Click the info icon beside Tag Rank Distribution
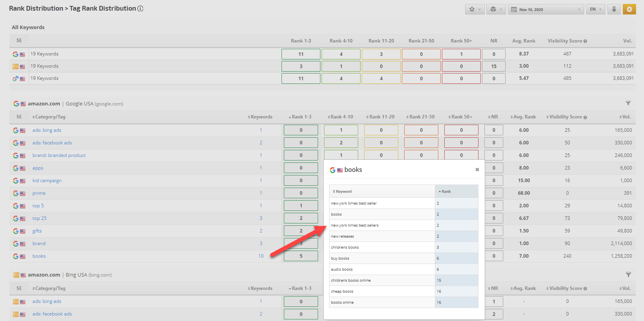 [x=140, y=9]
